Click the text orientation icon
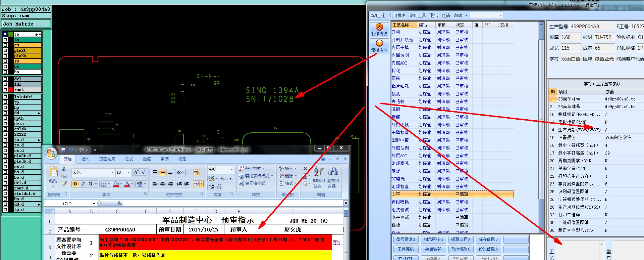 180,172
